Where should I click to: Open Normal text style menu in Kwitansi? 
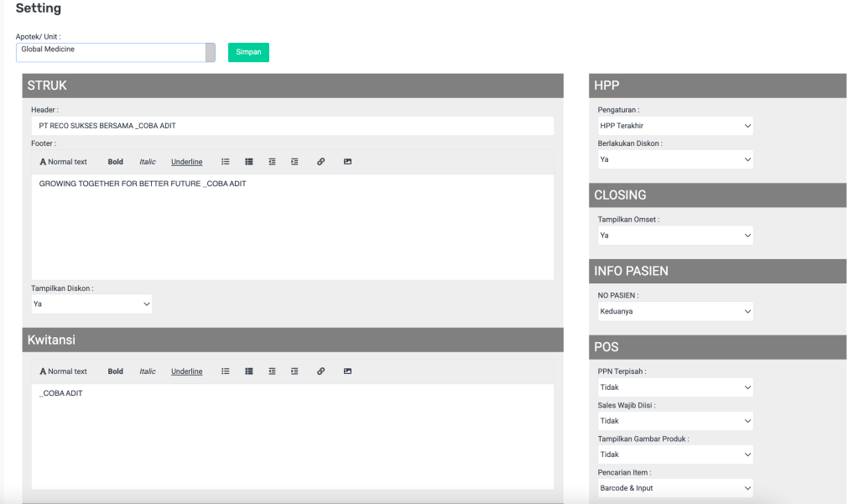coord(64,372)
